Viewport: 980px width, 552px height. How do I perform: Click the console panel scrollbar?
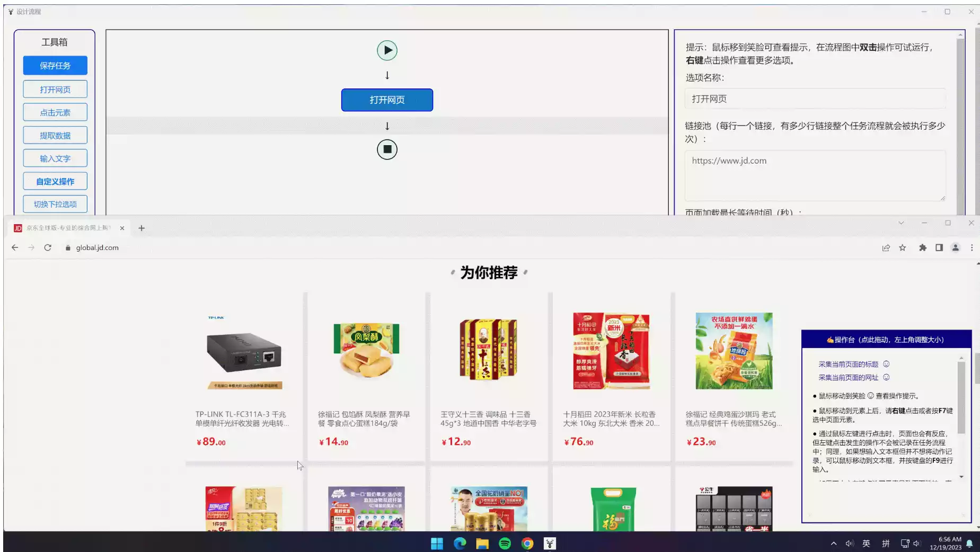961,397
